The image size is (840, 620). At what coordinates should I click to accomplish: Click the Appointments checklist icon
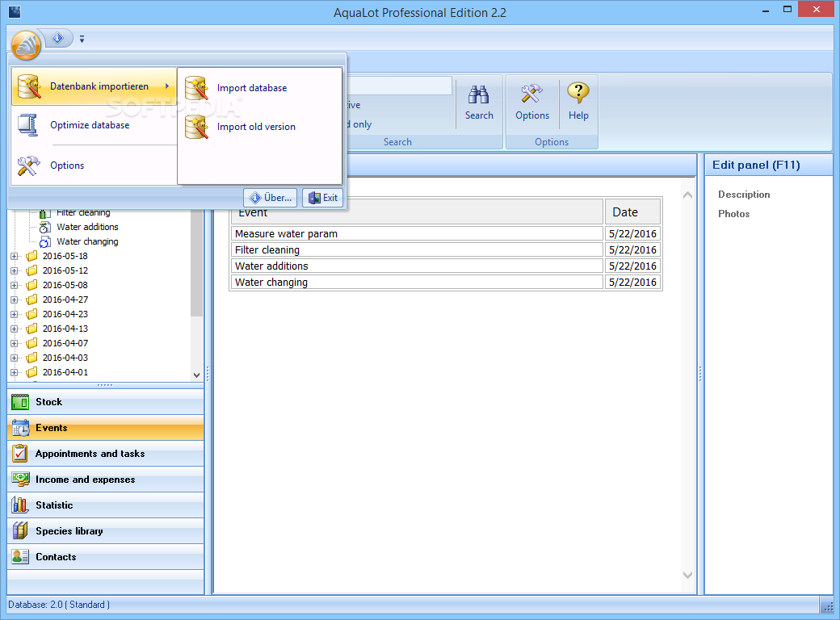tap(20, 454)
